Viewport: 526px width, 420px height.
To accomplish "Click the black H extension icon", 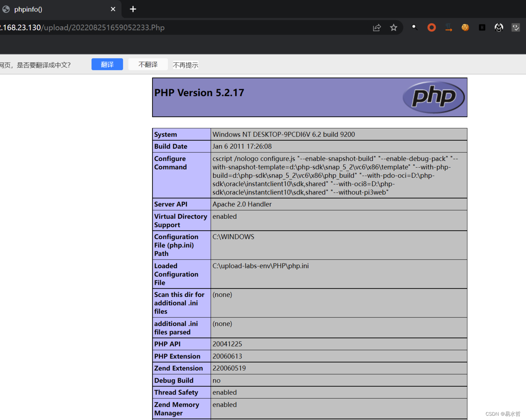I will pos(482,28).
